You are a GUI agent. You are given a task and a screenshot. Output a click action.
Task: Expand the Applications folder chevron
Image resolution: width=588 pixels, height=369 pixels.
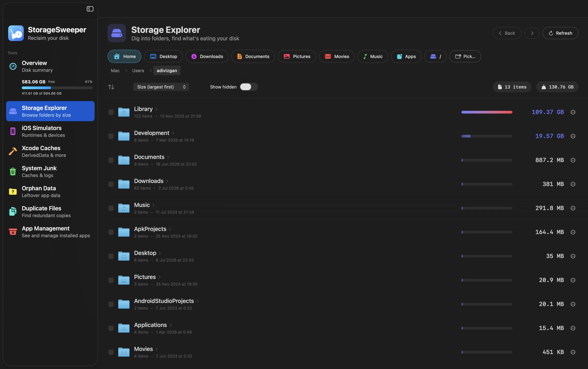pos(171,325)
